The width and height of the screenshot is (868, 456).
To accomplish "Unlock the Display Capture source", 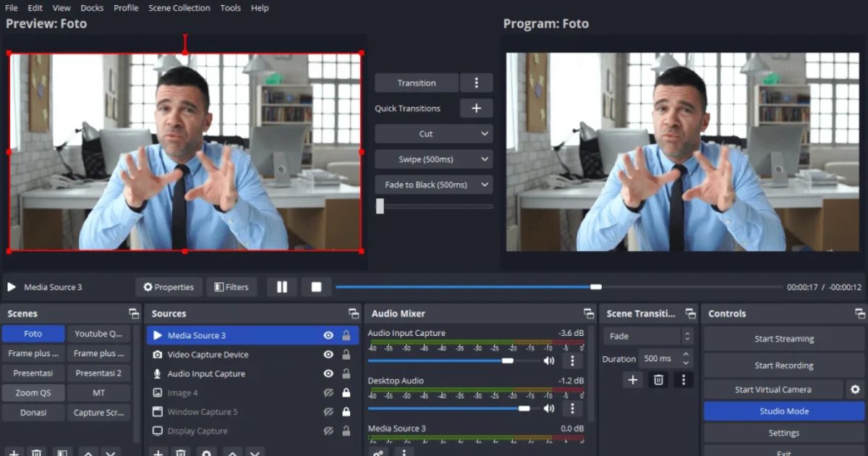I will click(x=346, y=431).
